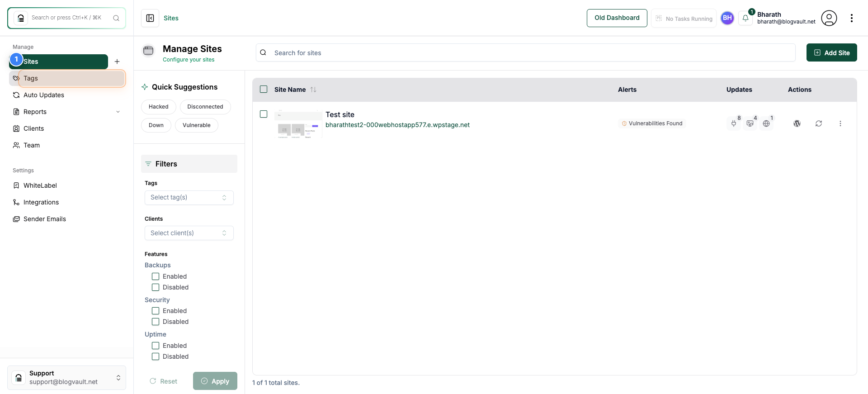Open WordPress admin icon for Test site

[797, 123]
